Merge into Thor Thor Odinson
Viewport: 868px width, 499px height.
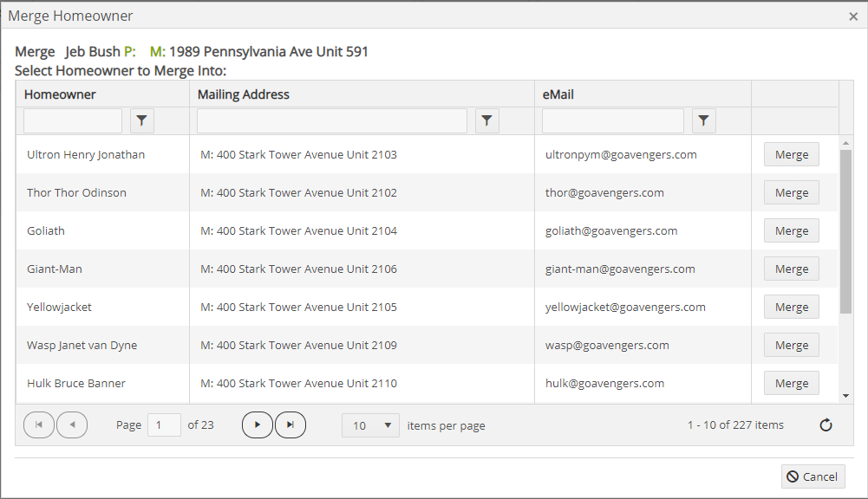pos(791,193)
